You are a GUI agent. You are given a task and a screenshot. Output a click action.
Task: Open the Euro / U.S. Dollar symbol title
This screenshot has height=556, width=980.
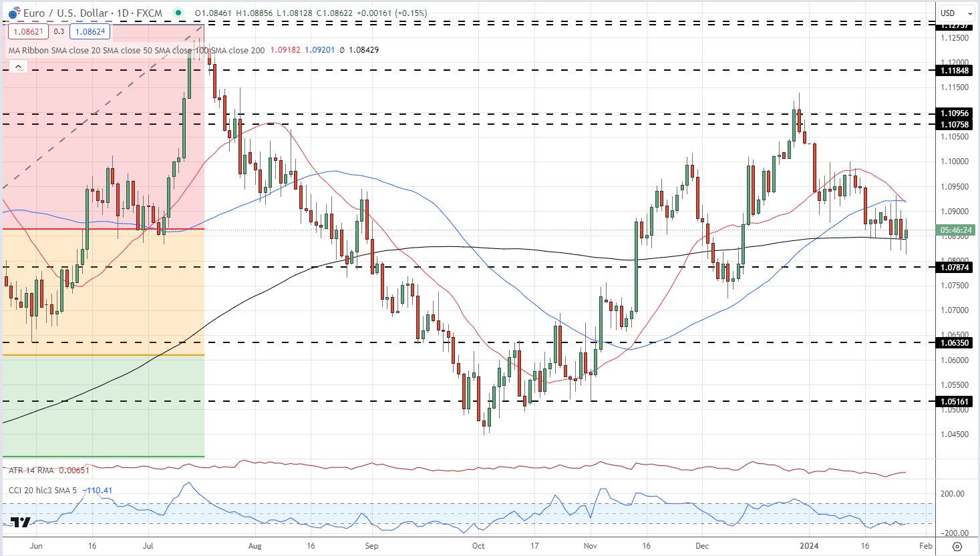(x=93, y=13)
